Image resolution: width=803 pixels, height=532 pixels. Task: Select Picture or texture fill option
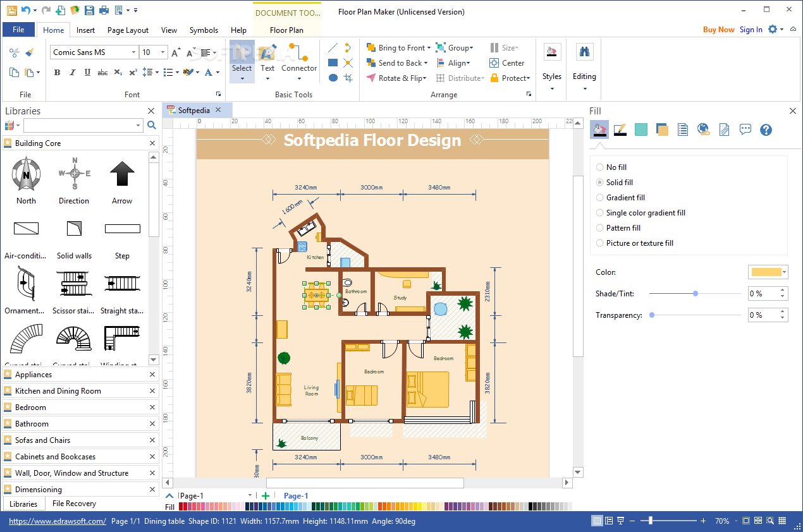(x=635, y=243)
